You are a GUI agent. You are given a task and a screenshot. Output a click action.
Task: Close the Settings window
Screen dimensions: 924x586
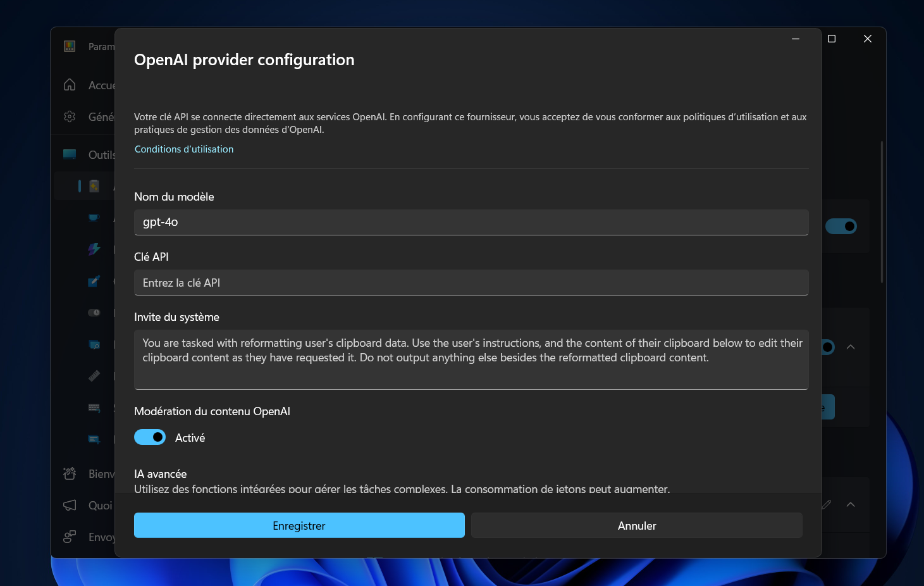coord(868,39)
